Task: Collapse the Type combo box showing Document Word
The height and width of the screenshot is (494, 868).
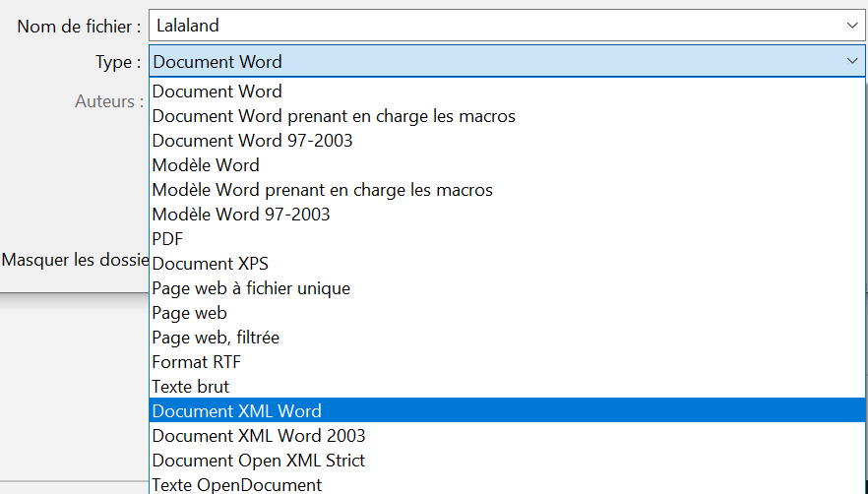Action: coord(507,61)
